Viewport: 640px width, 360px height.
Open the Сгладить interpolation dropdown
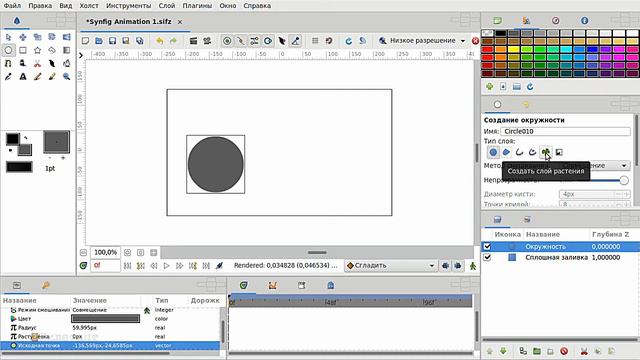point(391,266)
